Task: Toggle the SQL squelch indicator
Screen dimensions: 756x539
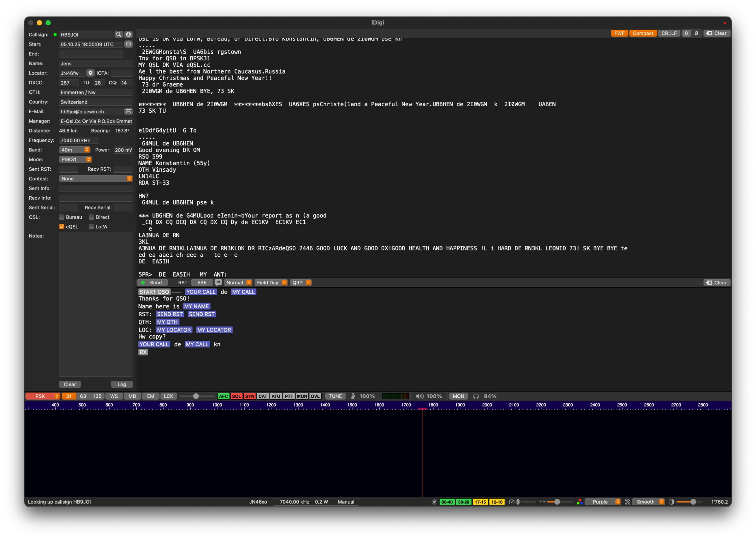Action: tap(236, 396)
